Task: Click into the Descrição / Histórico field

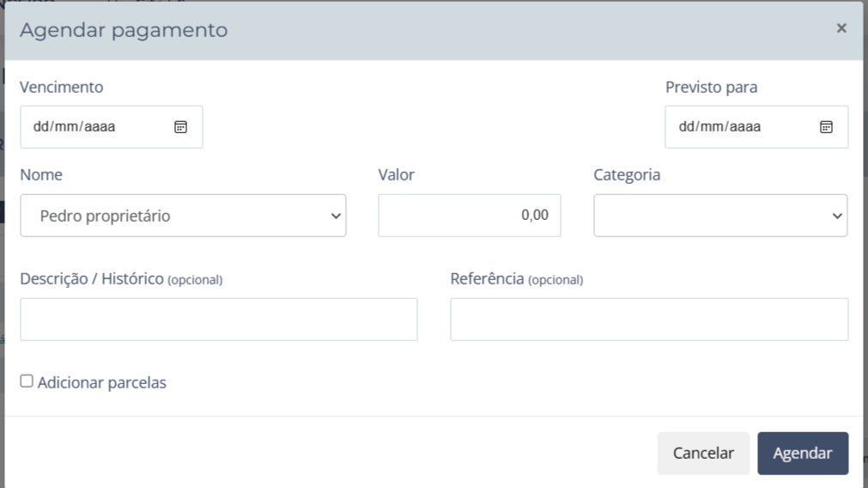Action: 218,320
